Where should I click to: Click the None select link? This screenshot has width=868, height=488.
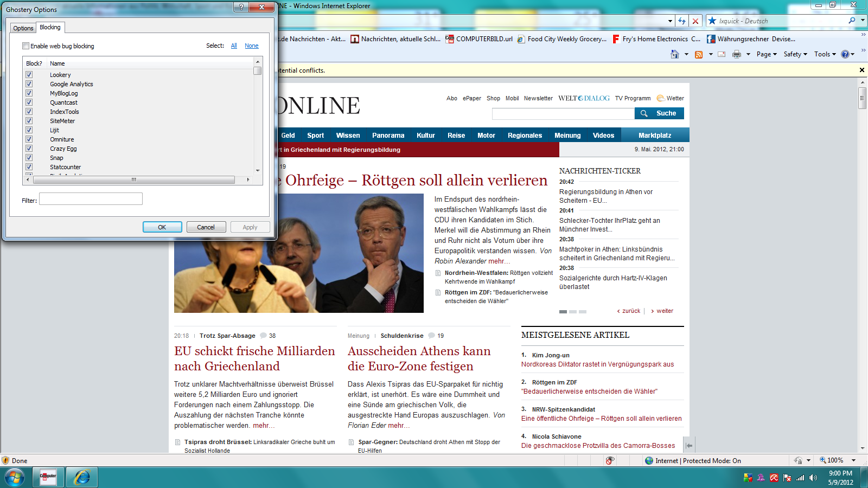[251, 46]
